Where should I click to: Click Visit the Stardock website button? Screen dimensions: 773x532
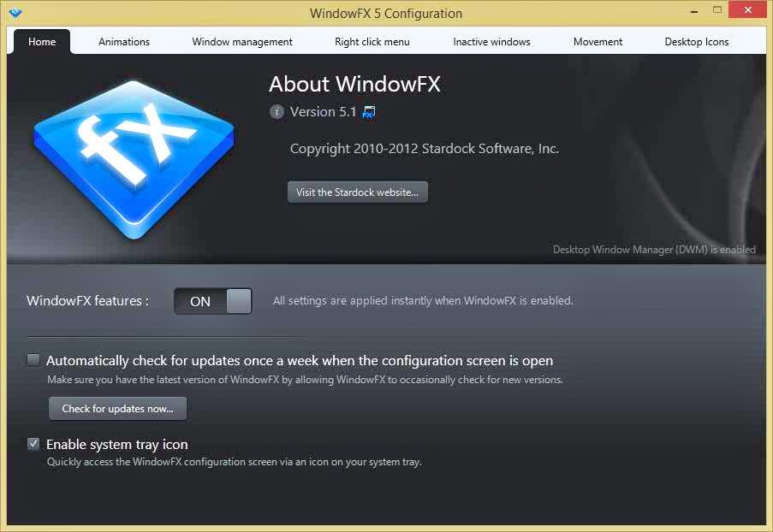point(358,192)
